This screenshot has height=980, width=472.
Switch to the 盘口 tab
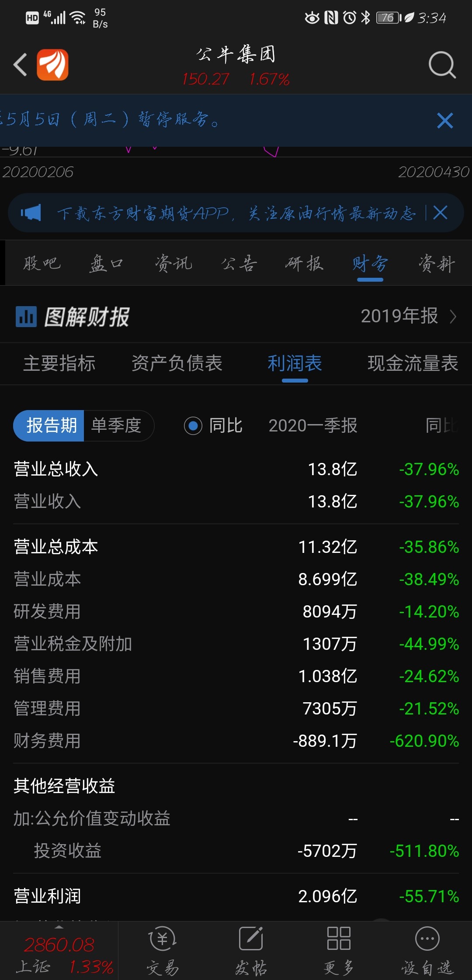pos(106,263)
